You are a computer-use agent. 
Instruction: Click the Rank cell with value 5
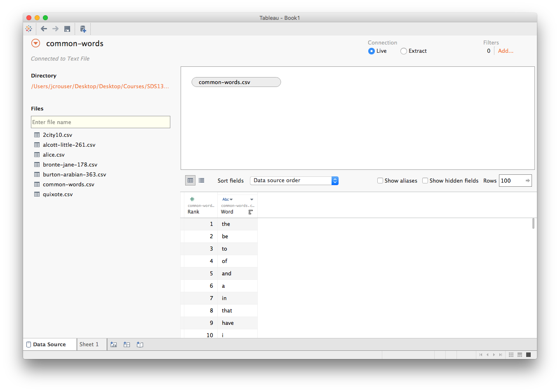[200, 273]
